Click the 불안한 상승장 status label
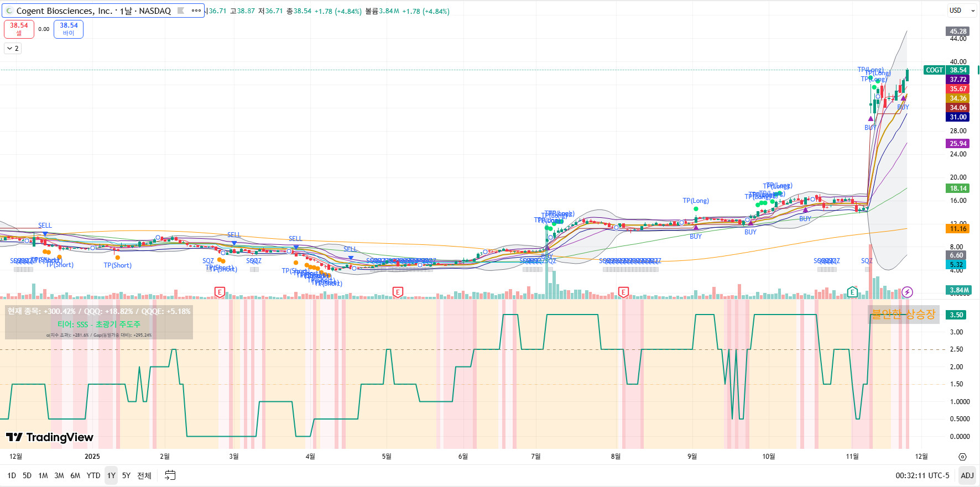This screenshot has height=487, width=980. 904,315
